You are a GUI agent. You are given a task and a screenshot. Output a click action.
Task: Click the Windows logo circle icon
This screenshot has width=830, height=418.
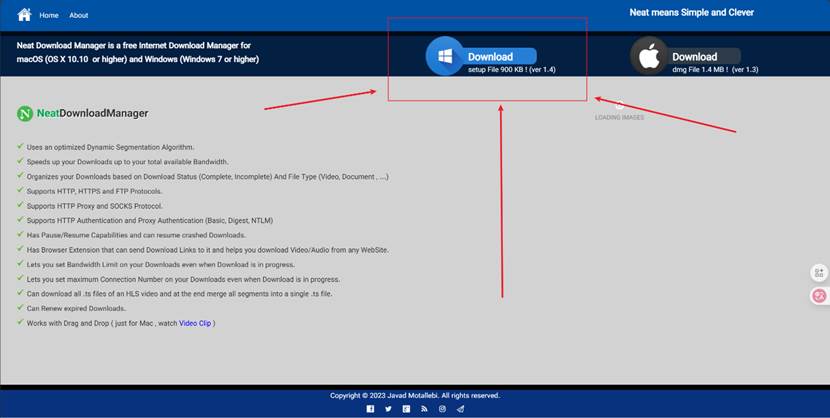[x=445, y=56]
